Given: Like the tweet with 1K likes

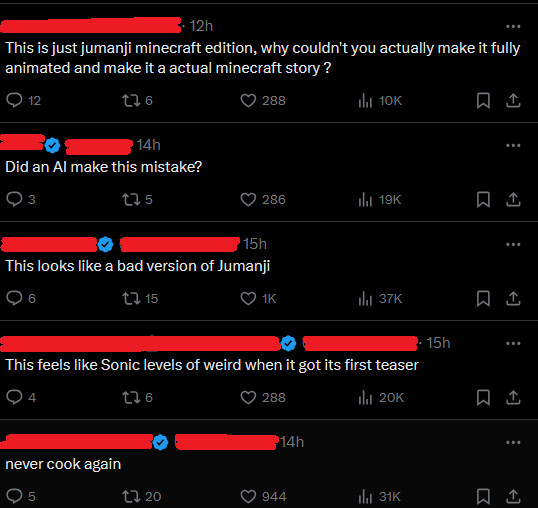Looking at the screenshot, I should click(x=258, y=298).
